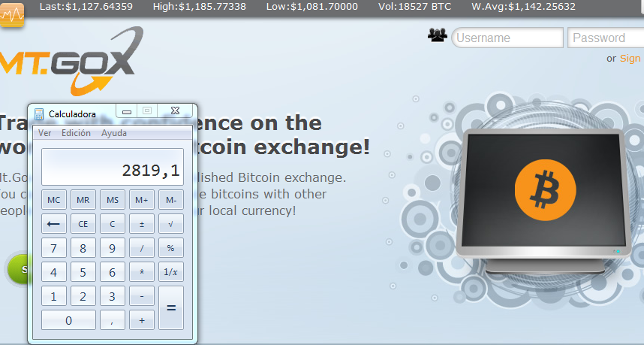This screenshot has height=345, width=644.
Task: Click the percent button in Calculadora
Action: tap(171, 248)
